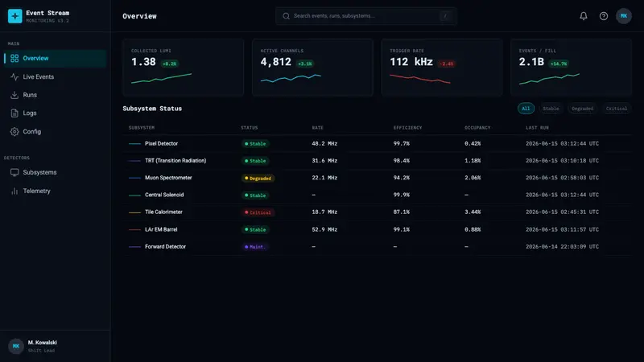Viewport: 644px width, 362px height.
Task: Open the Telemetry menu item
Action: click(x=55, y=191)
